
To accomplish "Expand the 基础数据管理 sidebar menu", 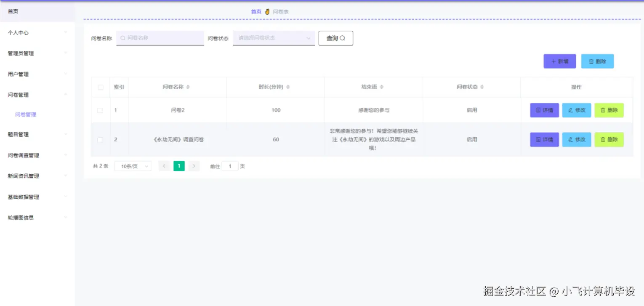I will pyautogui.click(x=37, y=197).
